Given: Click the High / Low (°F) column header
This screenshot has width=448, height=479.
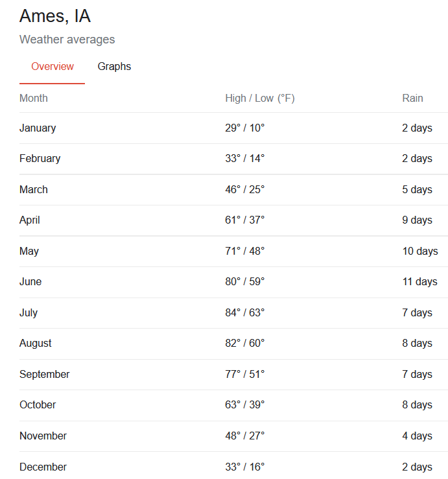Looking at the screenshot, I should click(260, 99).
